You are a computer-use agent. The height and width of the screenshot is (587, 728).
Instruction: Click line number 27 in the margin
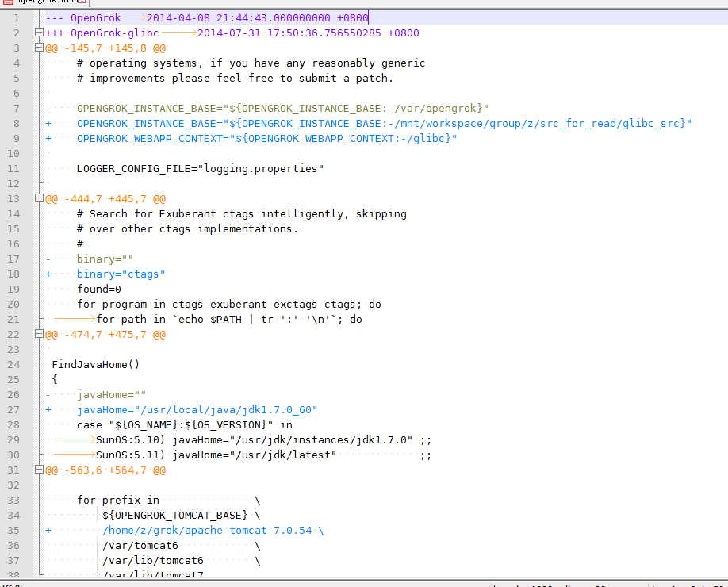(x=13, y=409)
